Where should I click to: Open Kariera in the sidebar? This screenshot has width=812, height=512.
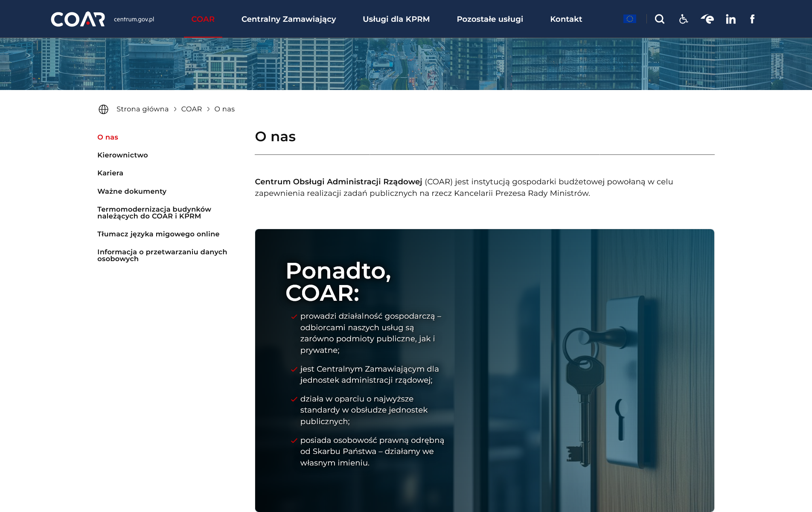[110, 173]
